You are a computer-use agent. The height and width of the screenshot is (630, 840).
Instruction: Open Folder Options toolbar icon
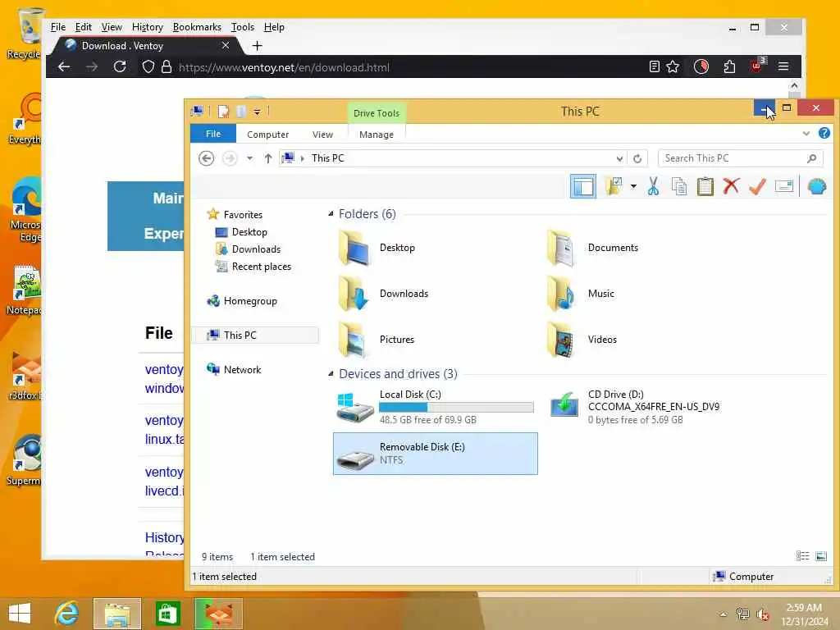click(x=614, y=186)
